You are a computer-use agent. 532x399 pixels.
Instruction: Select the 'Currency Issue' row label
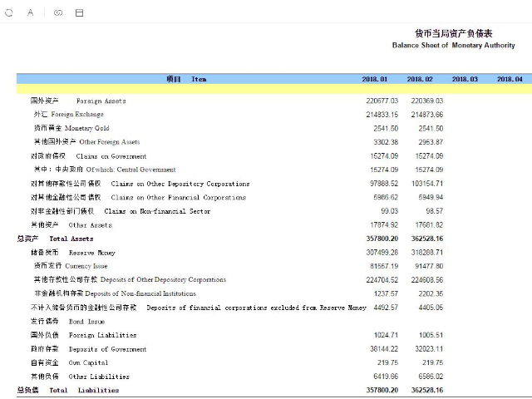86,266
